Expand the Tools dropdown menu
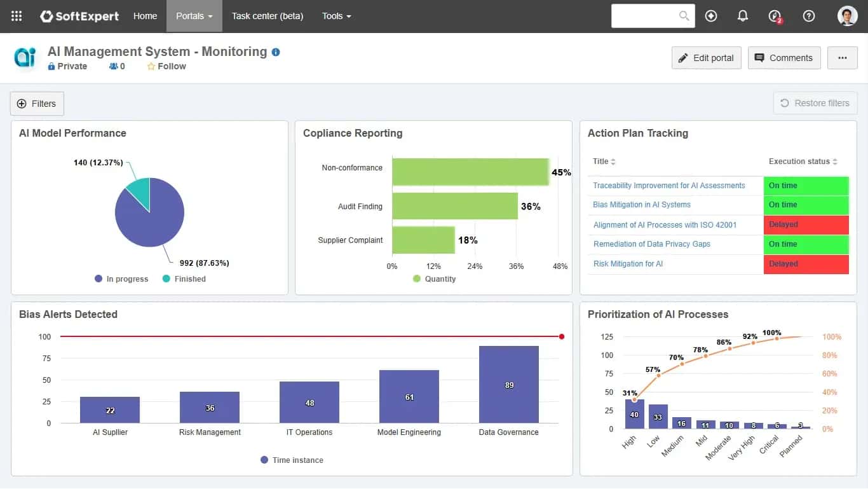The height and width of the screenshot is (489, 868). point(336,16)
